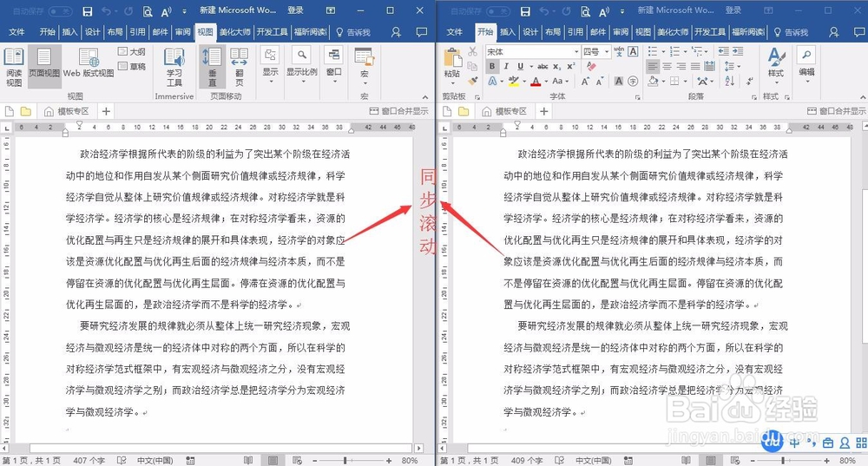Select Print Layout view in left window

[43, 67]
